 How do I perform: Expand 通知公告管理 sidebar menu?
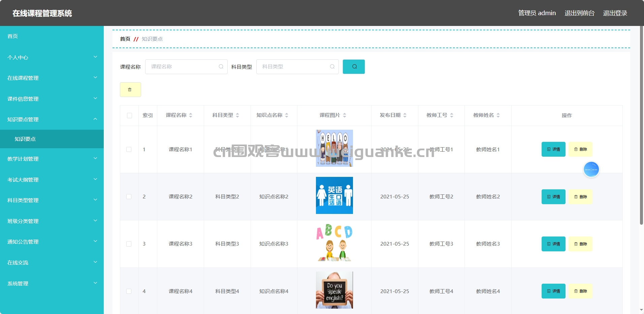(x=52, y=242)
